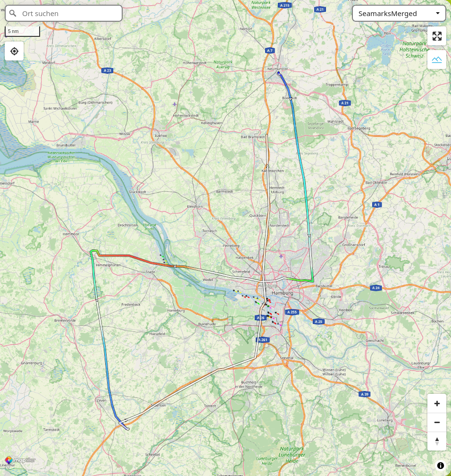
Task: Click the geolocate crosshair button
Action: pyautogui.click(x=14, y=51)
